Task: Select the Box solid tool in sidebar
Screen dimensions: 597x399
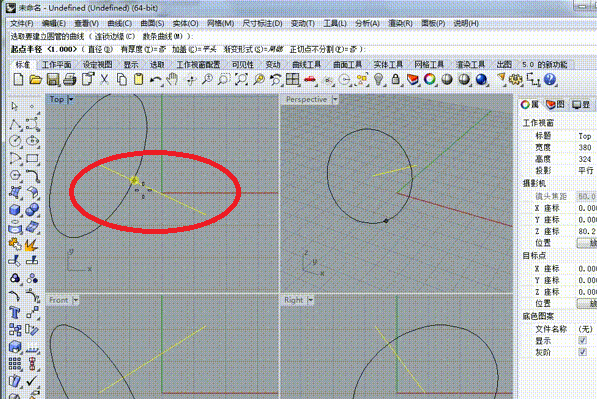Action: point(15,210)
